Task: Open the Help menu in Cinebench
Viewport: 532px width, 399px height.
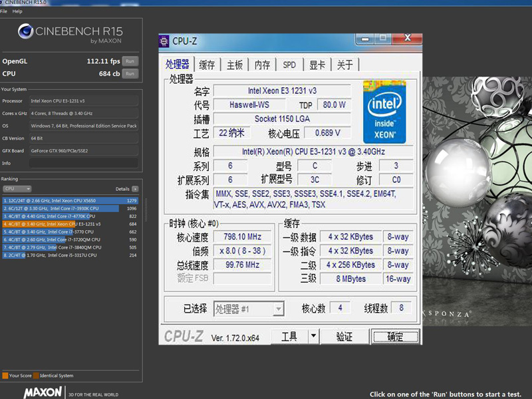Action: [17, 11]
